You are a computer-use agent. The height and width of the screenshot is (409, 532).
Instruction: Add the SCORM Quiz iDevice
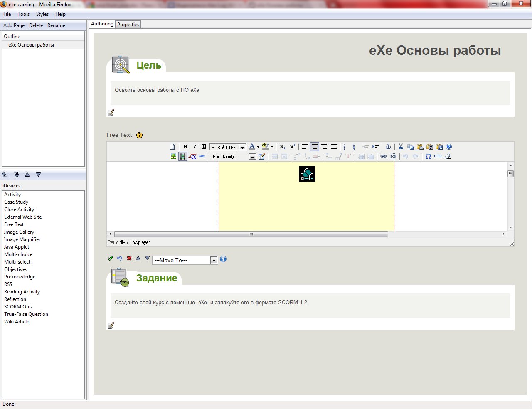[x=18, y=307]
